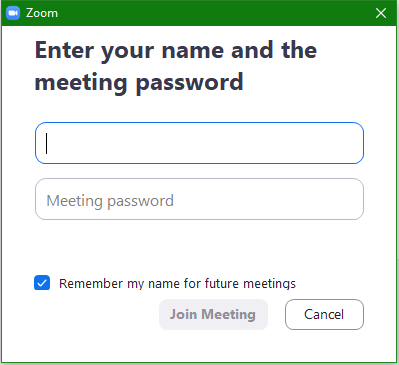Click the green title bar area
Viewport: 399px width, 365px height.
(213, 13)
